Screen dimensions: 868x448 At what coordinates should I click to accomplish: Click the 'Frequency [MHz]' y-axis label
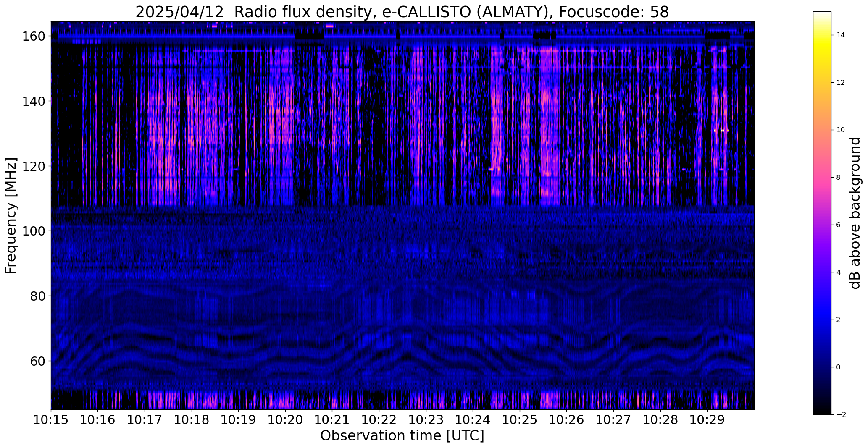point(11,216)
